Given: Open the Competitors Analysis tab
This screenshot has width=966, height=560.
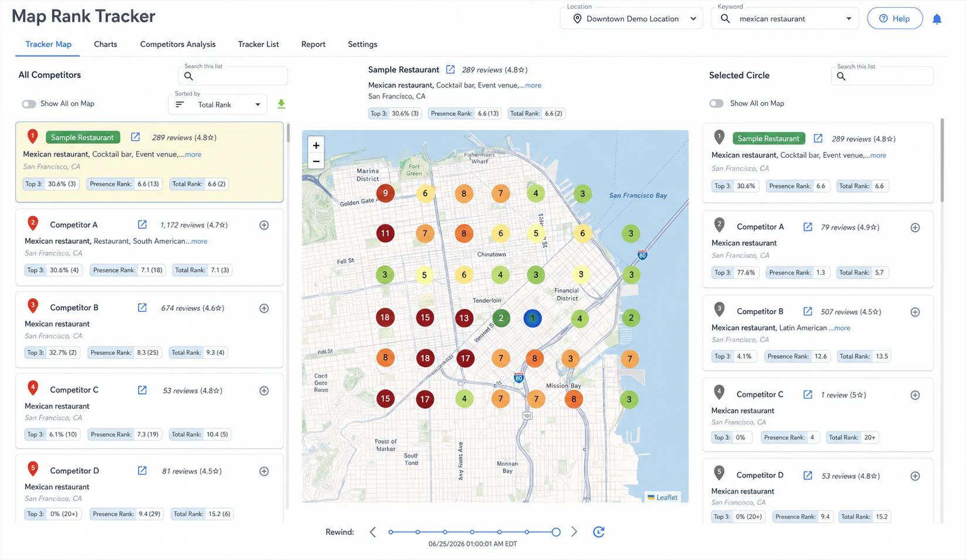Looking at the screenshot, I should [x=178, y=44].
